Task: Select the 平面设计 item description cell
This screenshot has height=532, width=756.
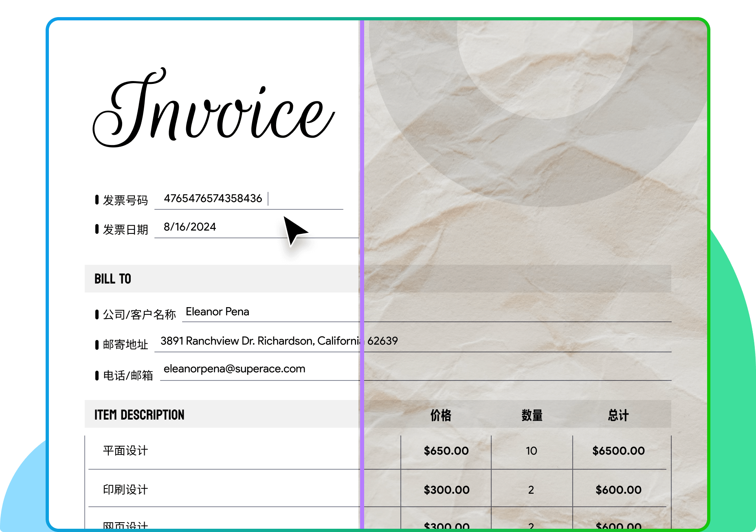Action: (x=125, y=451)
